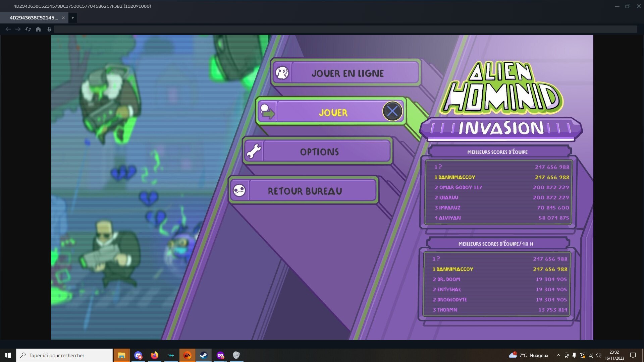Image resolution: width=644 pixels, height=362 pixels.
Task: Click the taskbar search box
Action: tap(64, 355)
